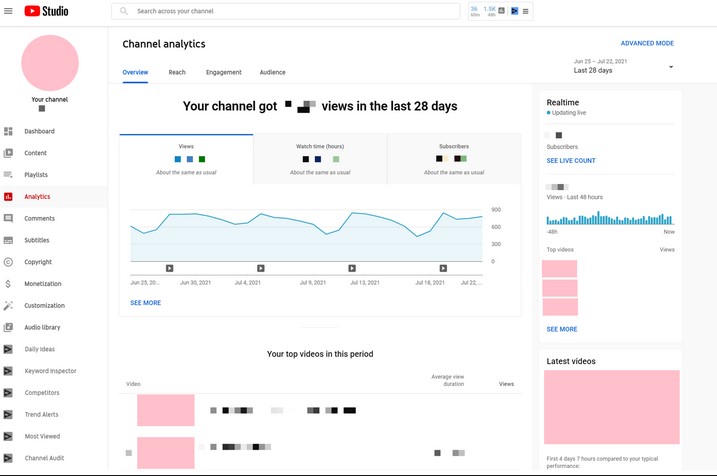
Task: Click the Average view duration column header
Action: [448, 380]
